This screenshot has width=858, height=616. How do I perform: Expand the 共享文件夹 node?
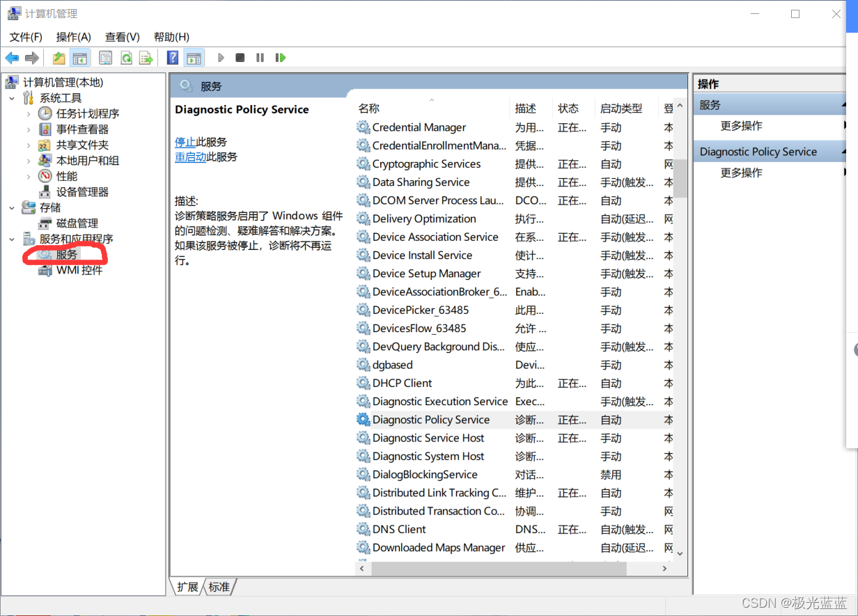(29, 145)
